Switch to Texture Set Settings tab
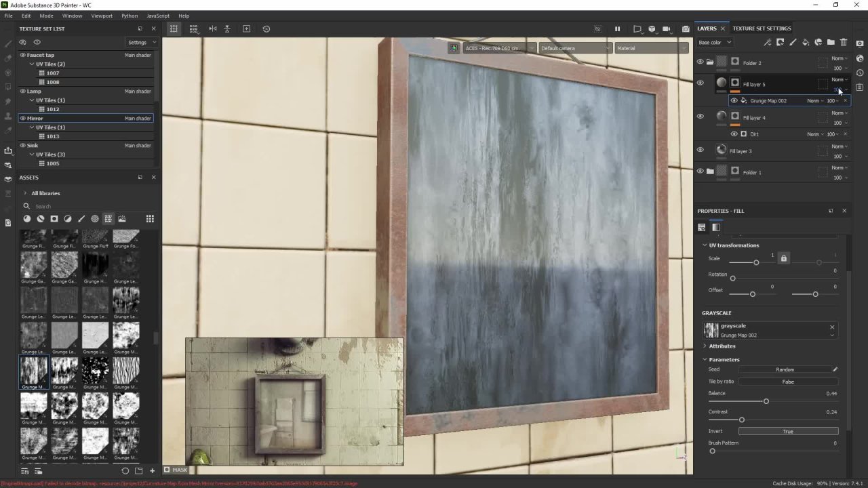Screen dimensions: 868x488 [x=762, y=28]
